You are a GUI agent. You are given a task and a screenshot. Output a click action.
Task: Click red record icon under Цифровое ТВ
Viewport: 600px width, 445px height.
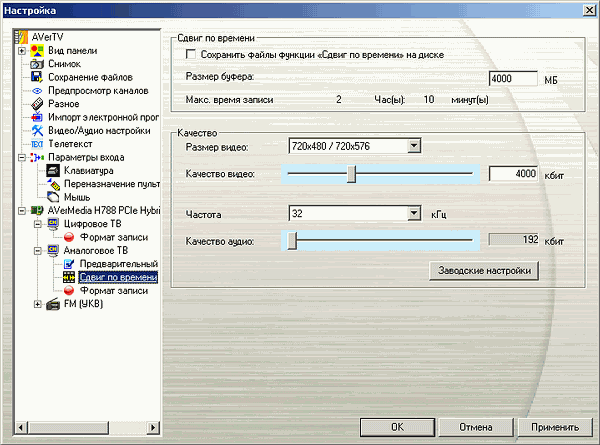pyautogui.click(x=69, y=237)
